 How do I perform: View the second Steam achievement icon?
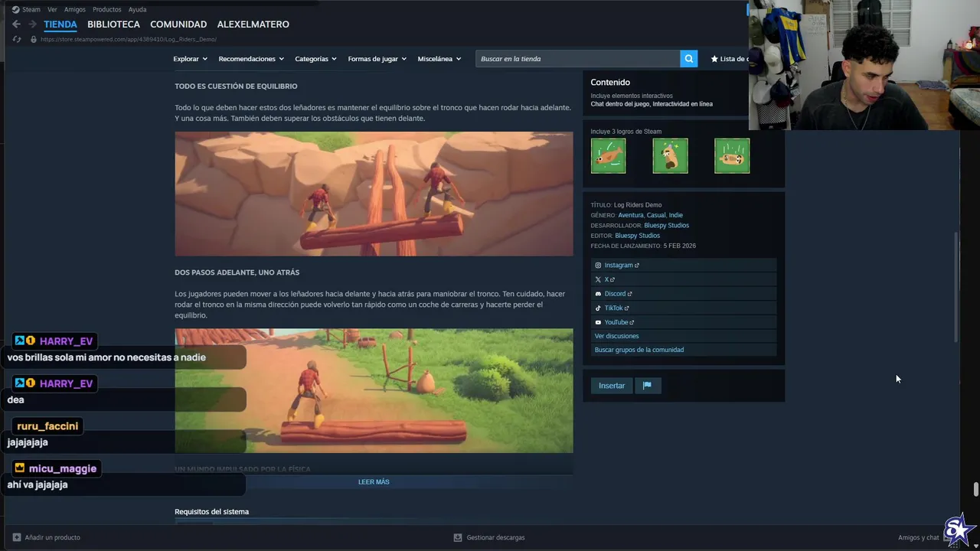coord(670,156)
